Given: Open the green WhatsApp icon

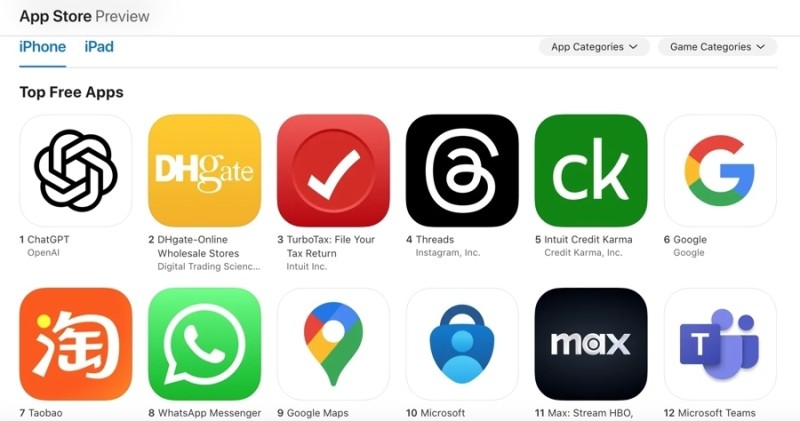Looking at the screenshot, I should pos(205,344).
